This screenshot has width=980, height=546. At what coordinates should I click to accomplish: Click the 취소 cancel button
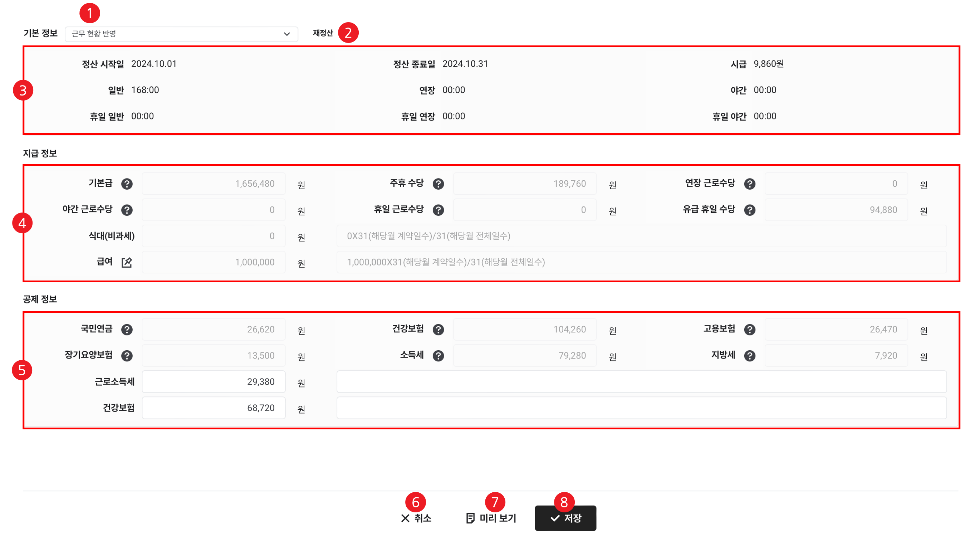point(416,518)
